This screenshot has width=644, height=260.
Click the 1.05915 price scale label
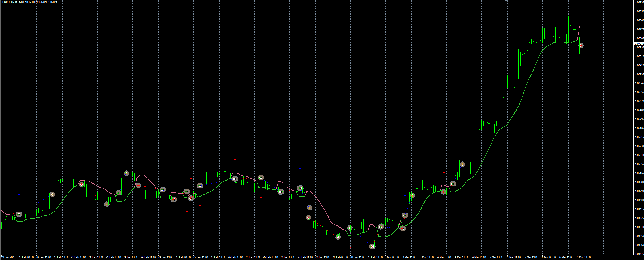(x=639, y=137)
